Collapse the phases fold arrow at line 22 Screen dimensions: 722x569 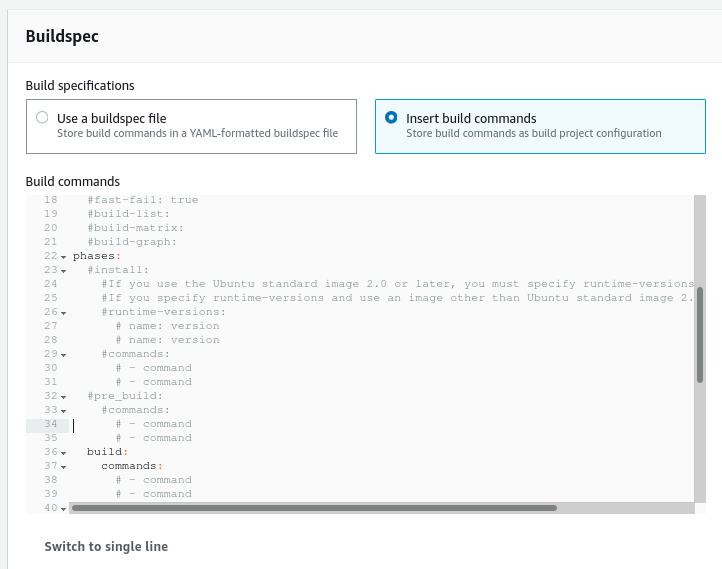[x=64, y=257]
